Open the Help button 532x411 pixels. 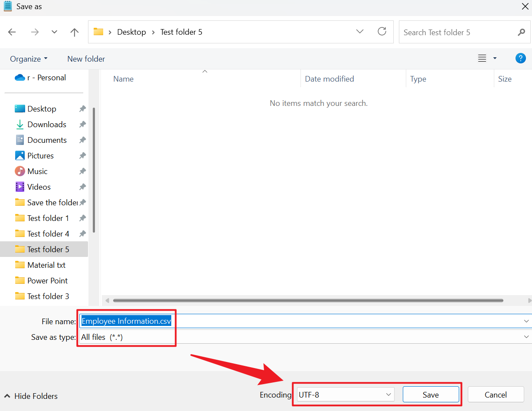tap(520, 58)
